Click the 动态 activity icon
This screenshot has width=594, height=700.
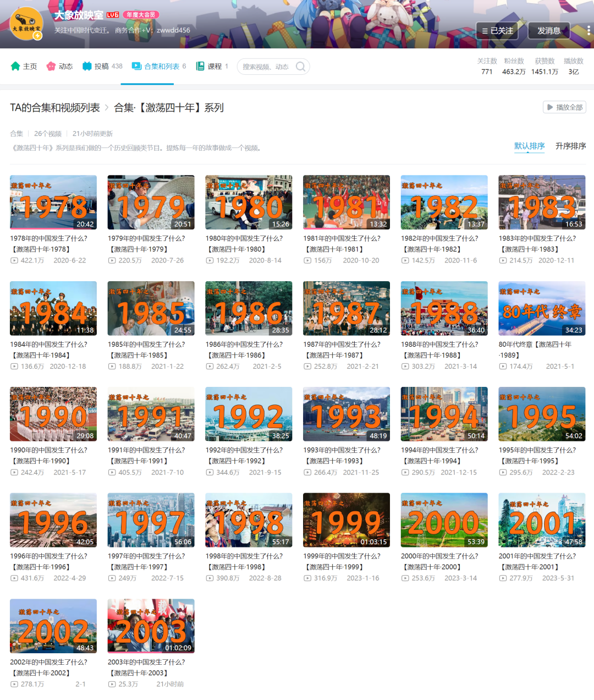click(x=51, y=66)
